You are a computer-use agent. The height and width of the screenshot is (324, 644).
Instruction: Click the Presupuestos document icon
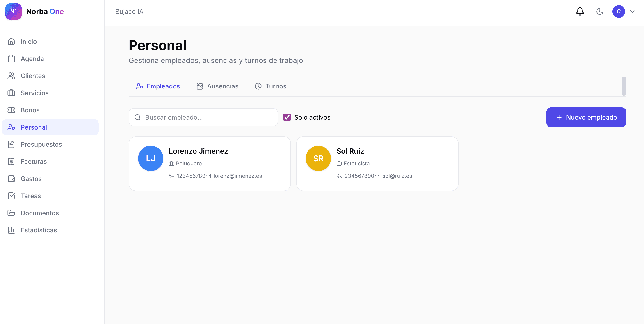click(x=11, y=144)
